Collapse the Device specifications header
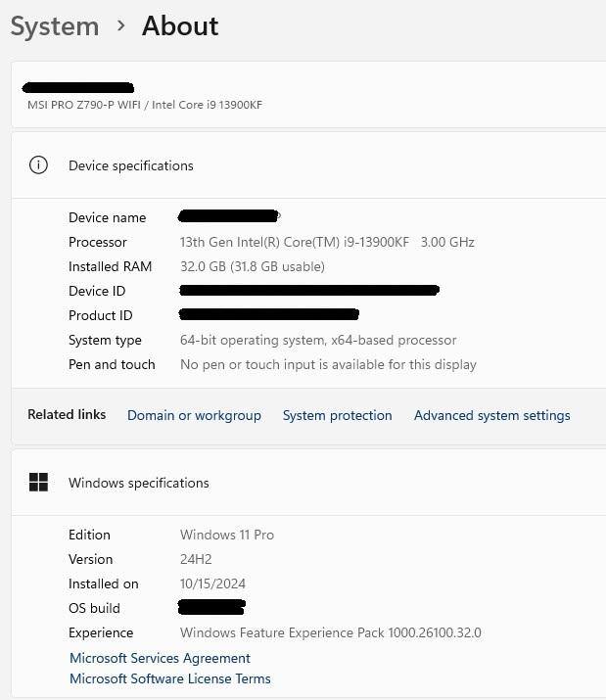 click(131, 165)
